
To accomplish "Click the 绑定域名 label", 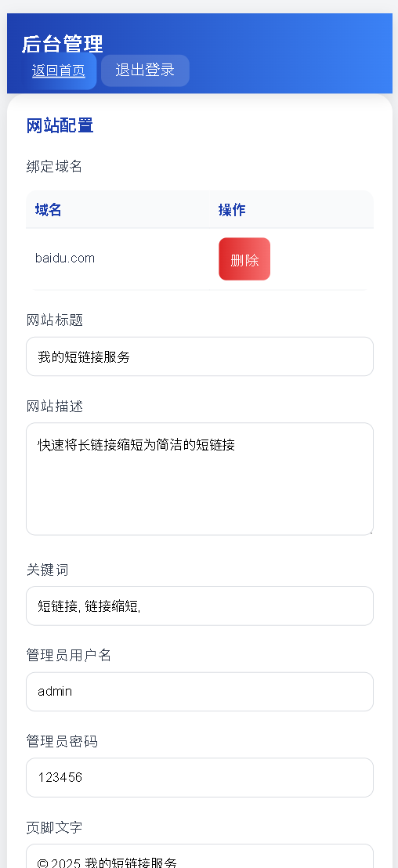I will (x=54, y=166).
